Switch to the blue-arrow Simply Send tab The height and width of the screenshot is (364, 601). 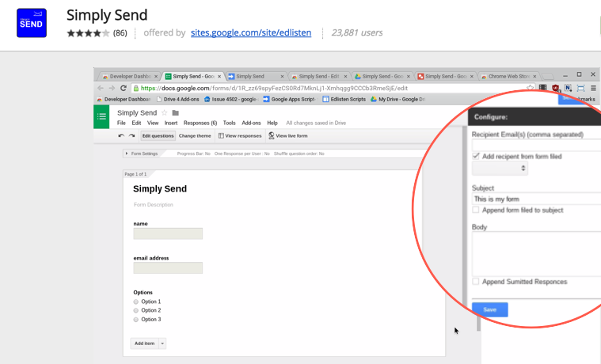(x=256, y=76)
